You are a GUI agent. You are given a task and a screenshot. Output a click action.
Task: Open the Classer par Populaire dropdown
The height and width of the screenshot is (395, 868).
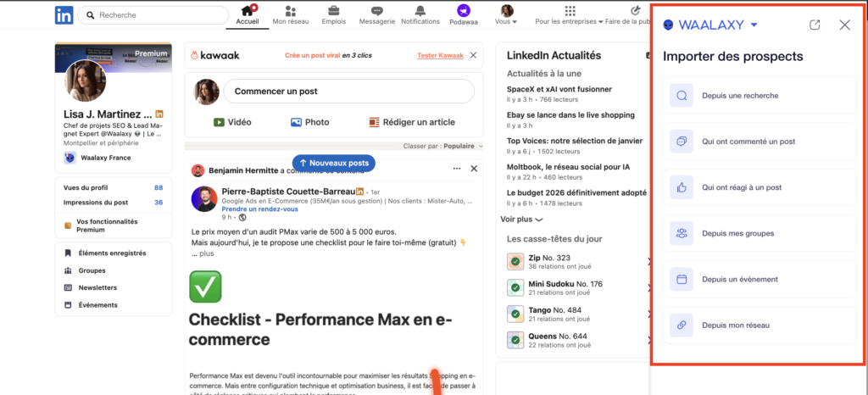[443, 146]
